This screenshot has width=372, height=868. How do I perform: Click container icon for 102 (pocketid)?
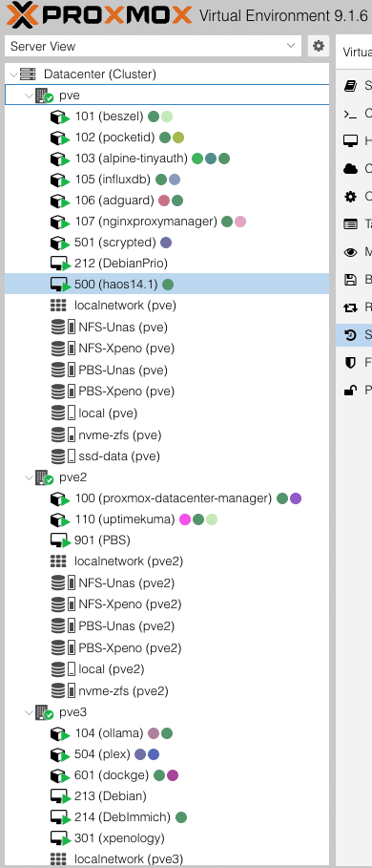point(59,138)
